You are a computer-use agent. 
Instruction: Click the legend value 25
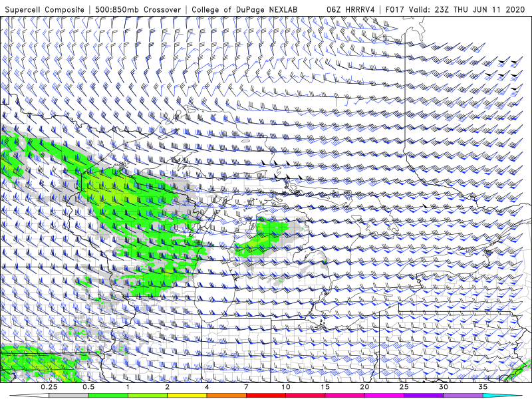coord(404,387)
